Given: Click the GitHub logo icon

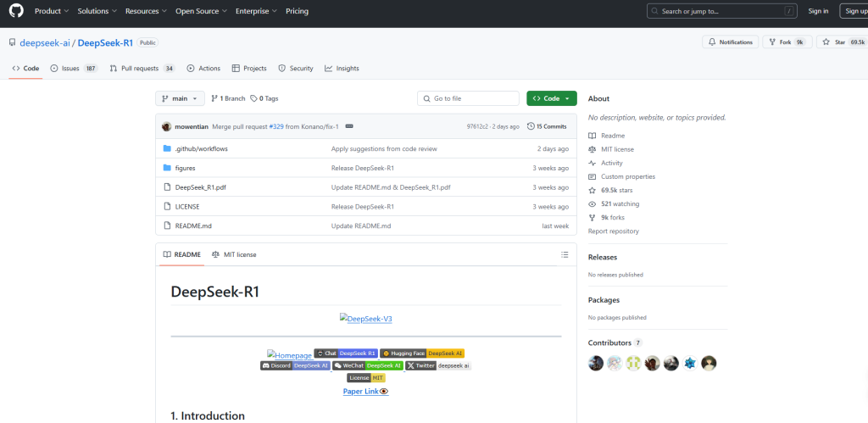Looking at the screenshot, I should pos(16,11).
